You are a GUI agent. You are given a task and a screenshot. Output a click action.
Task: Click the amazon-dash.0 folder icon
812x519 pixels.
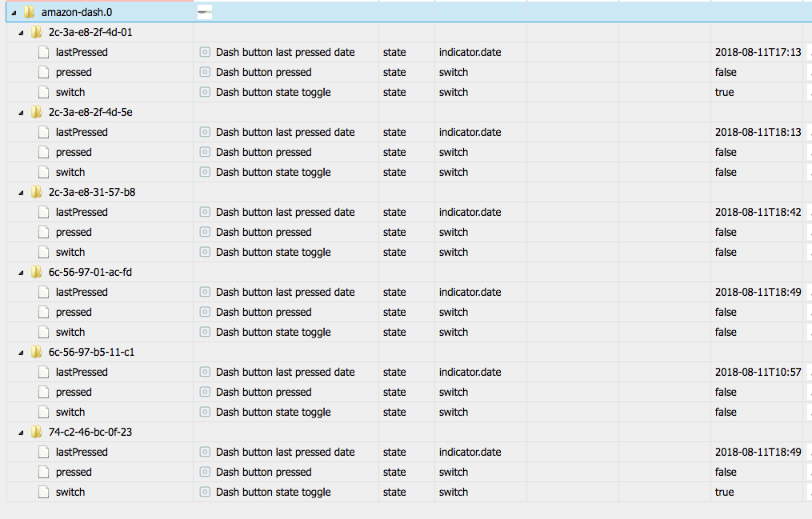pyautogui.click(x=30, y=12)
